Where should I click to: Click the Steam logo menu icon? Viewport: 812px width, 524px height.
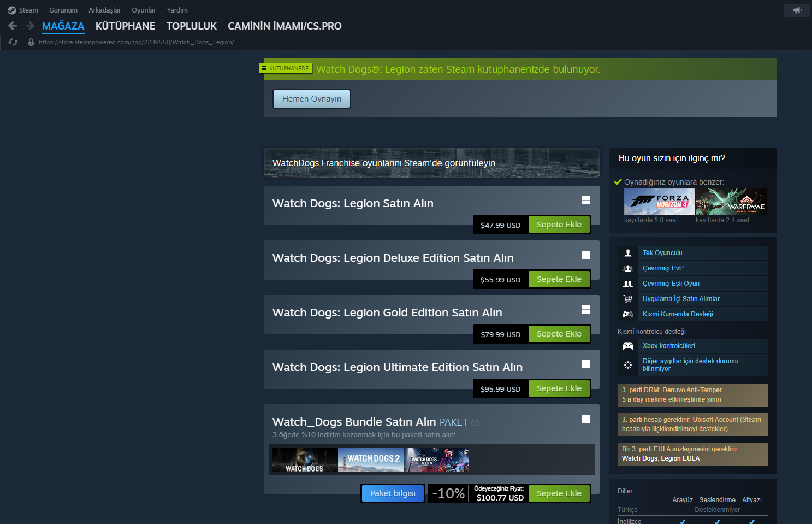click(x=12, y=10)
